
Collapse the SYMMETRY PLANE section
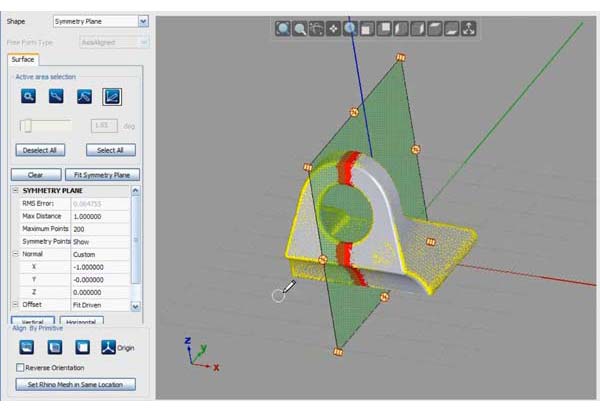click(15, 191)
